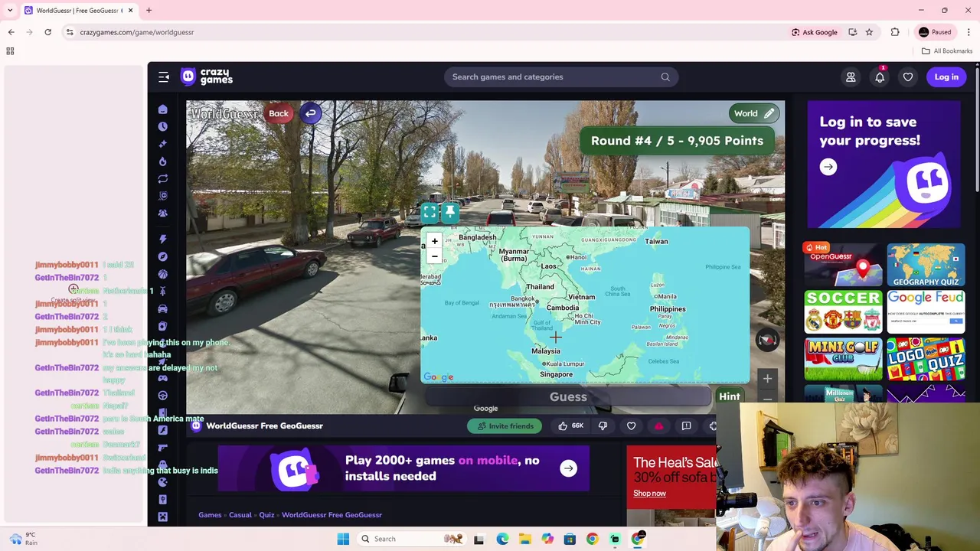The height and width of the screenshot is (551, 980).
Task: Click Shop now link in sofa ad
Action: [649, 494]
